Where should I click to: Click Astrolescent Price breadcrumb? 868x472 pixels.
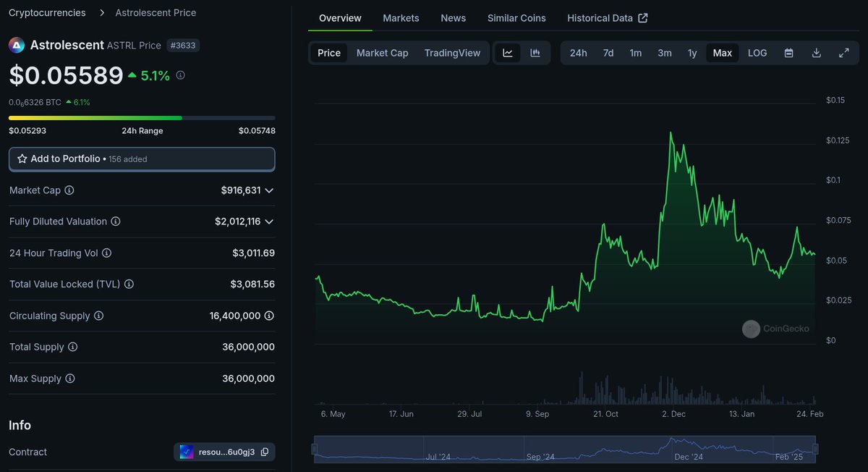156,13
